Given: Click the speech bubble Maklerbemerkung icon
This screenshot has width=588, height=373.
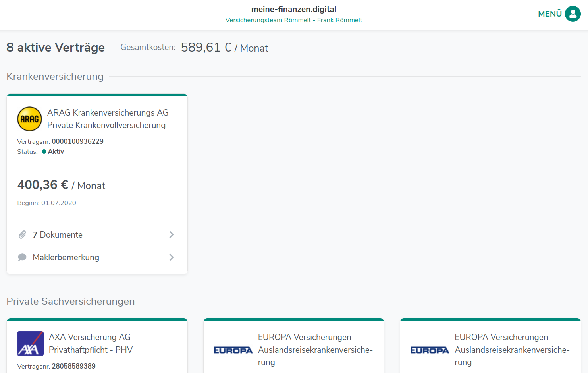Looking at the screenshot, I should (22, 257).
